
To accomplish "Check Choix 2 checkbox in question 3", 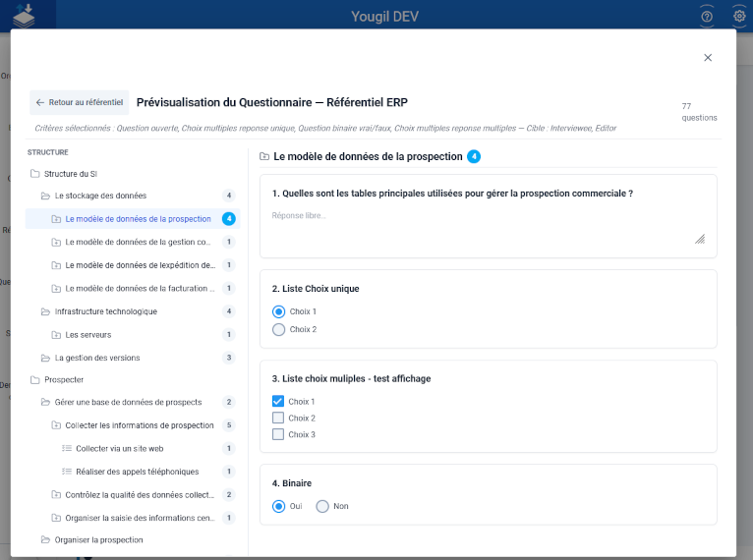I will 278,418.
